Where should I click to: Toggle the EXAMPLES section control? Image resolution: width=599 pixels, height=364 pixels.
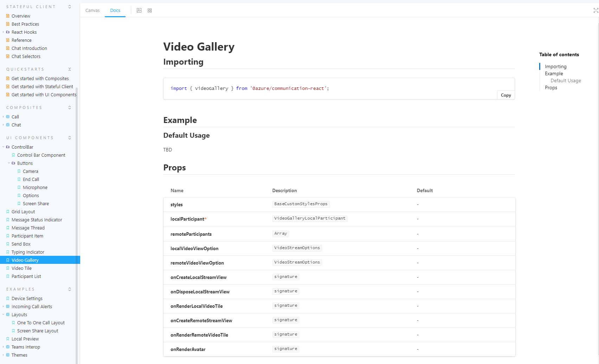[x=69, y=289]
